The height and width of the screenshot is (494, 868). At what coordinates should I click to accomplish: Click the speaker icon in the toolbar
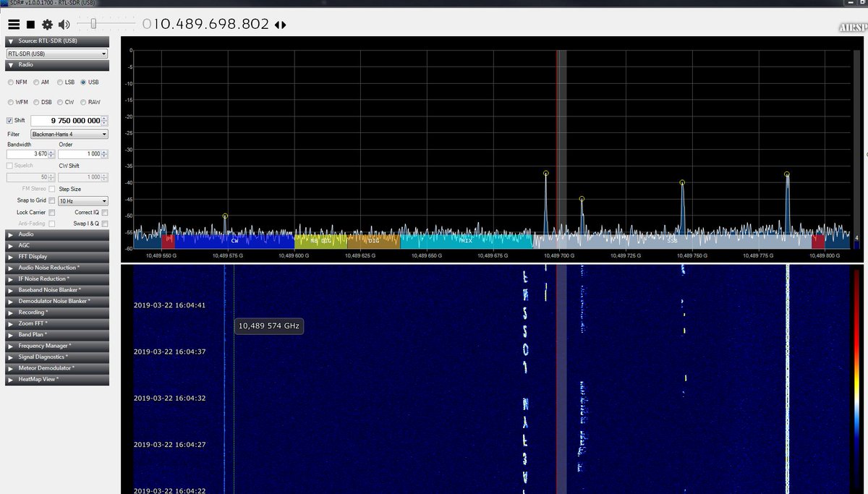pos(64,24)
